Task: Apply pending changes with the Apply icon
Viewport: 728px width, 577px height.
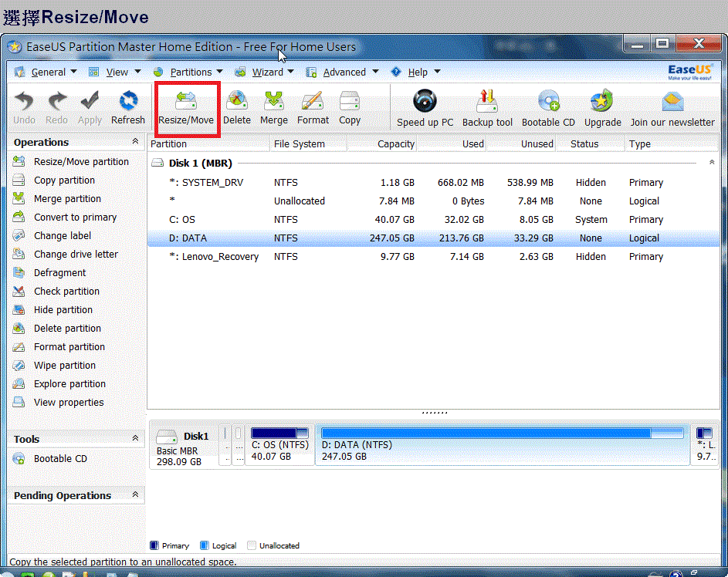Action: 90,107
